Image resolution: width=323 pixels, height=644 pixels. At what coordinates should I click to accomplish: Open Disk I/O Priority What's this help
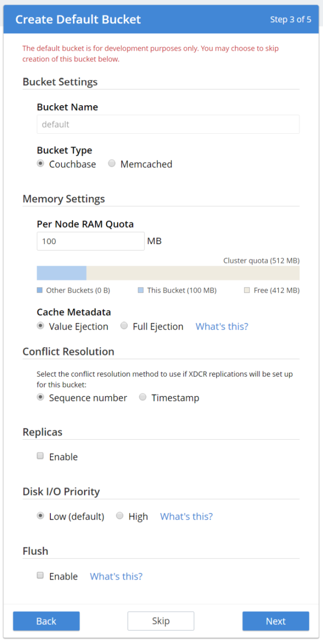(186, 516)
